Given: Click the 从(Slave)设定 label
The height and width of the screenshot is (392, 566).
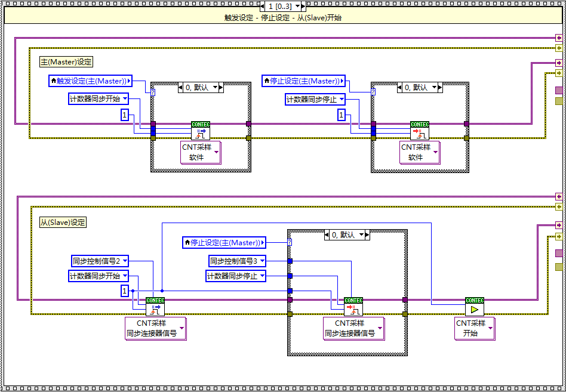Looking at the screenshot, I should (x=63, y=223).
